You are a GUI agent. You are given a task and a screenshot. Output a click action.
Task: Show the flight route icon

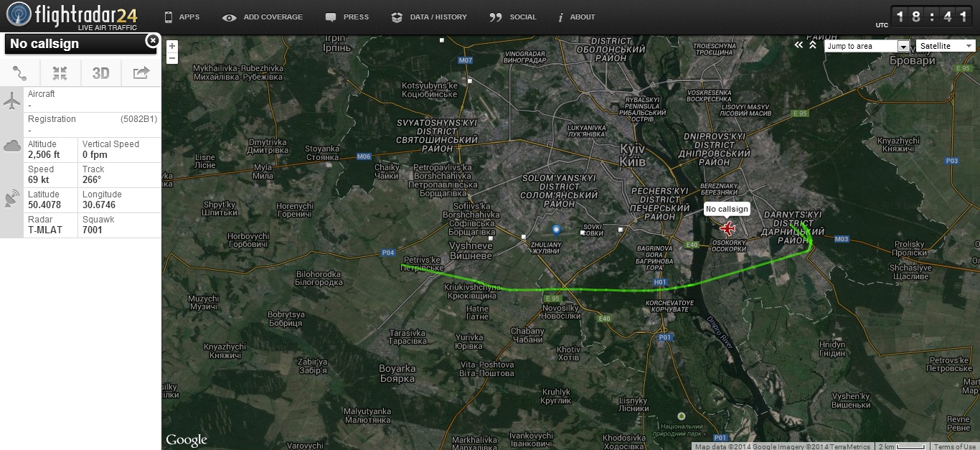(x=20, y=72)
